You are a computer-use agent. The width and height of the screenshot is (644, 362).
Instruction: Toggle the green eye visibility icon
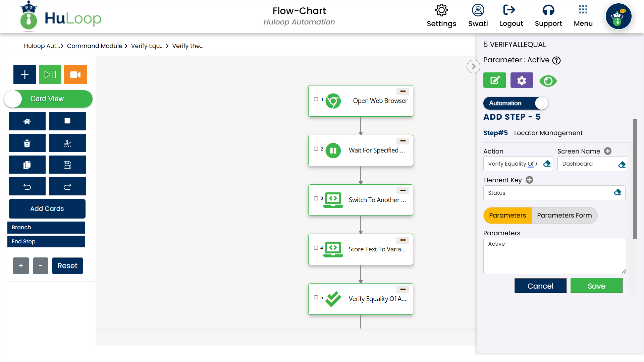pos(548,81)
